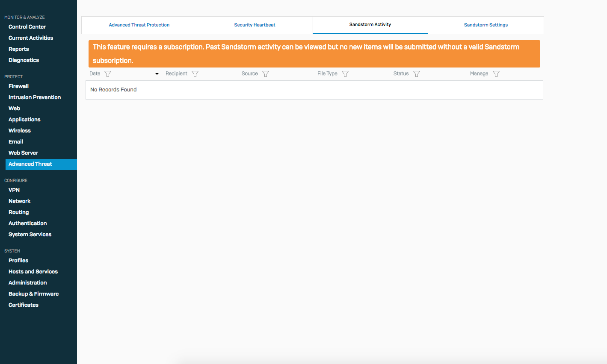Switch to Security Heartbeat tab

point(255,25)
